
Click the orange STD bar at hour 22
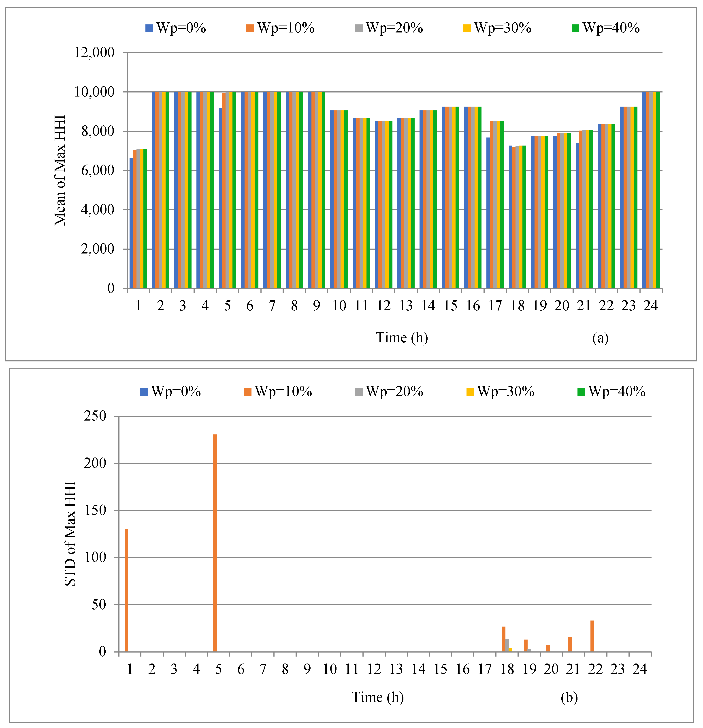coord(592,636)
